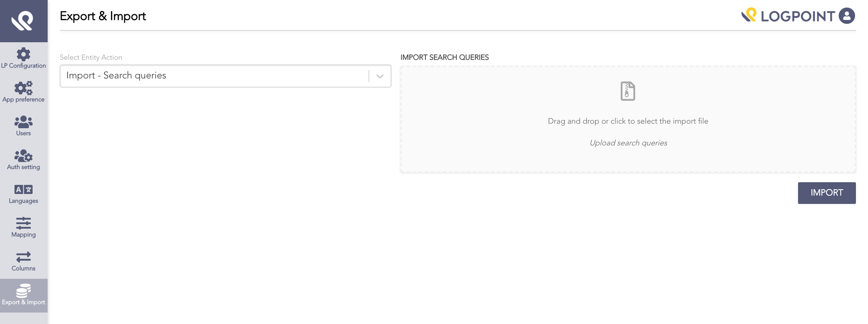
Task: Click the Export & Import page heading
Action: (103, 16)
